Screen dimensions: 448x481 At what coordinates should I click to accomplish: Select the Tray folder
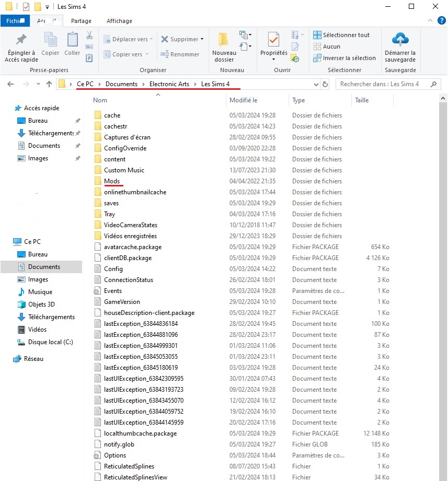coord(105,214)
